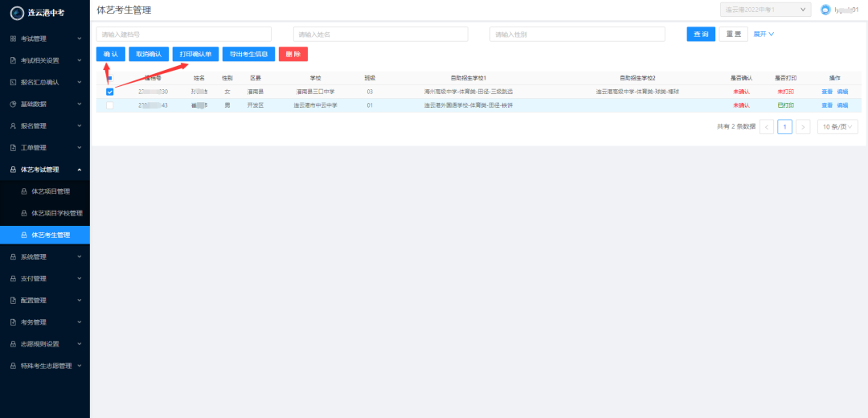Uncheck the checkbox for the 灌南县 row
The width and height of the screenshot is (868, 418).
(109, 92)
